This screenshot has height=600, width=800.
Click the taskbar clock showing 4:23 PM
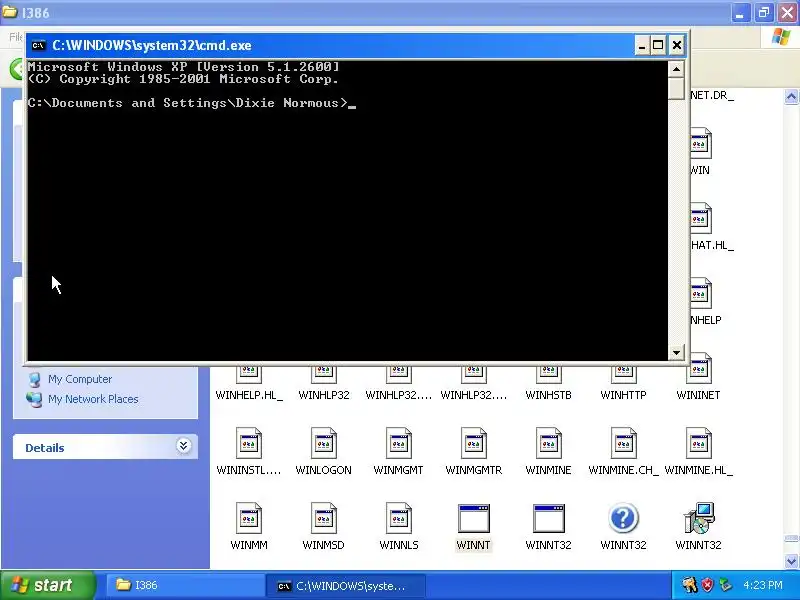(763, 585)
